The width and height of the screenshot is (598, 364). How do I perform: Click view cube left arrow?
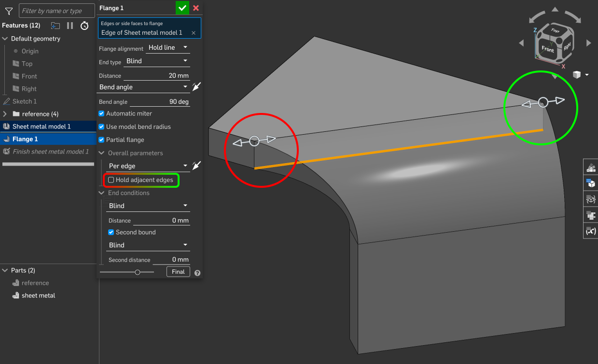[521, 43]
